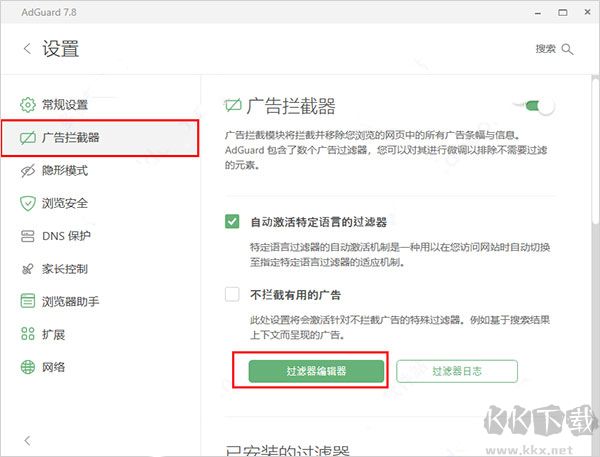600x457 pixels.
Task: Uncheck 自动激活特定语言的过滤器 checkbox
Action: [232, 221]
